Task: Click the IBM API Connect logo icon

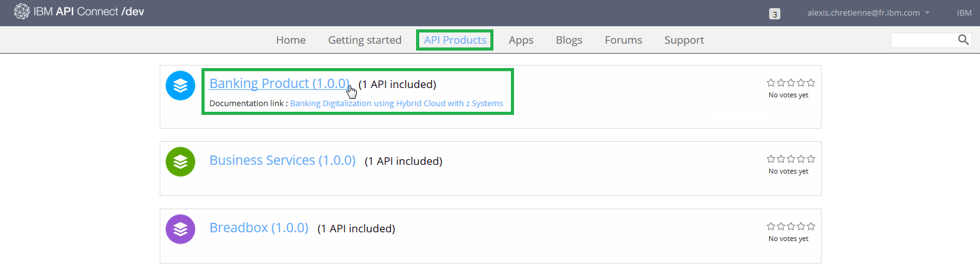Action: 22,11
